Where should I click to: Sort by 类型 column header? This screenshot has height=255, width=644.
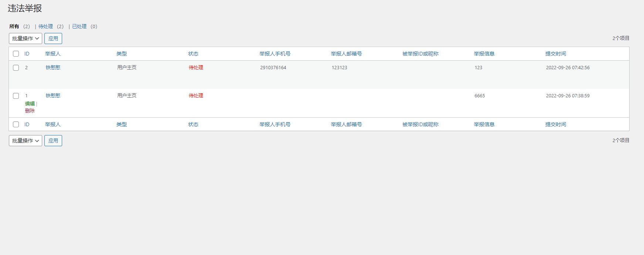coord(122,54)
